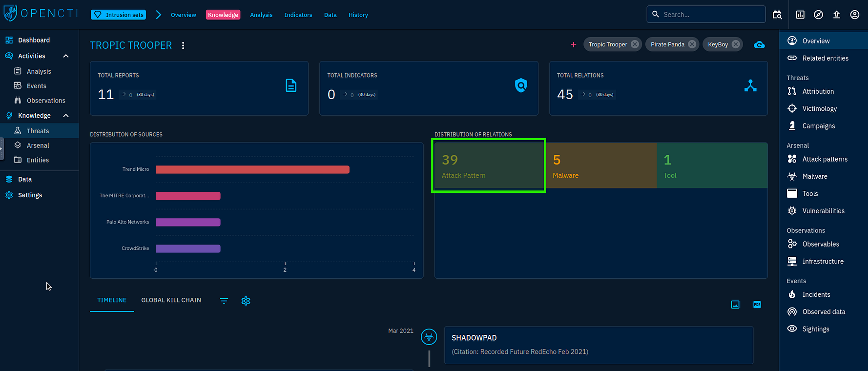This screenshot has height=371, width=868.
Task: Open Events under Activities in left sidebar
Action: click(x=40, y=86)
